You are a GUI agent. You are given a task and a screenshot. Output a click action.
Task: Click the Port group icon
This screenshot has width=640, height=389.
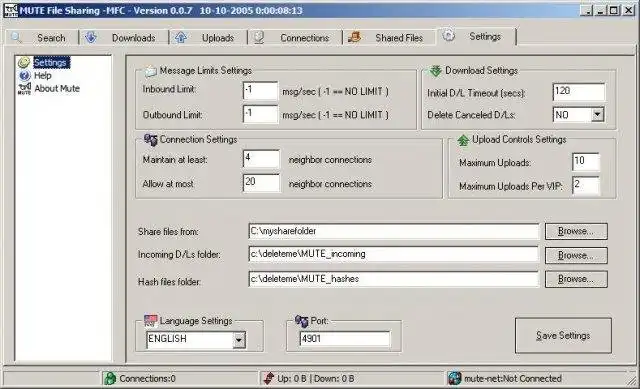tap(302, 321)
